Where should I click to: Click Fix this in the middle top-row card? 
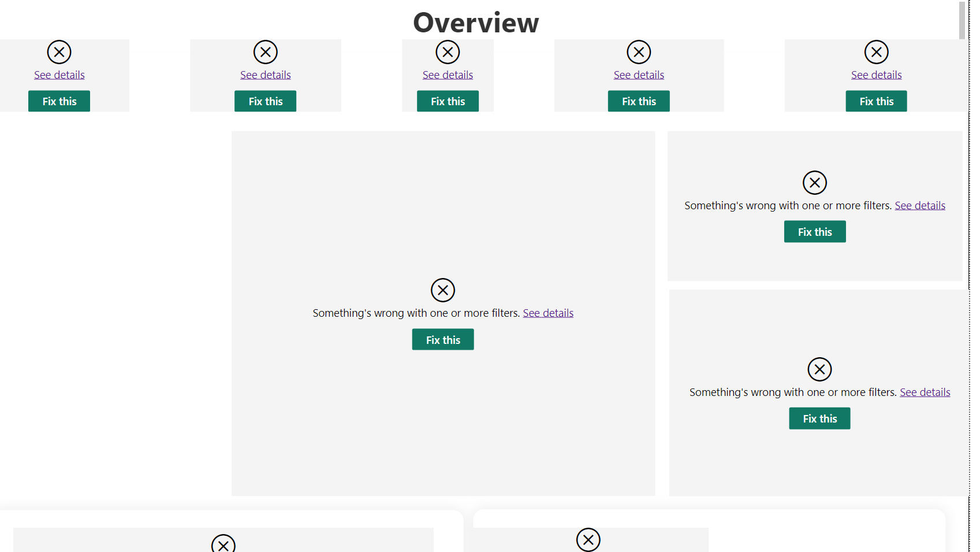pos(448,101)
